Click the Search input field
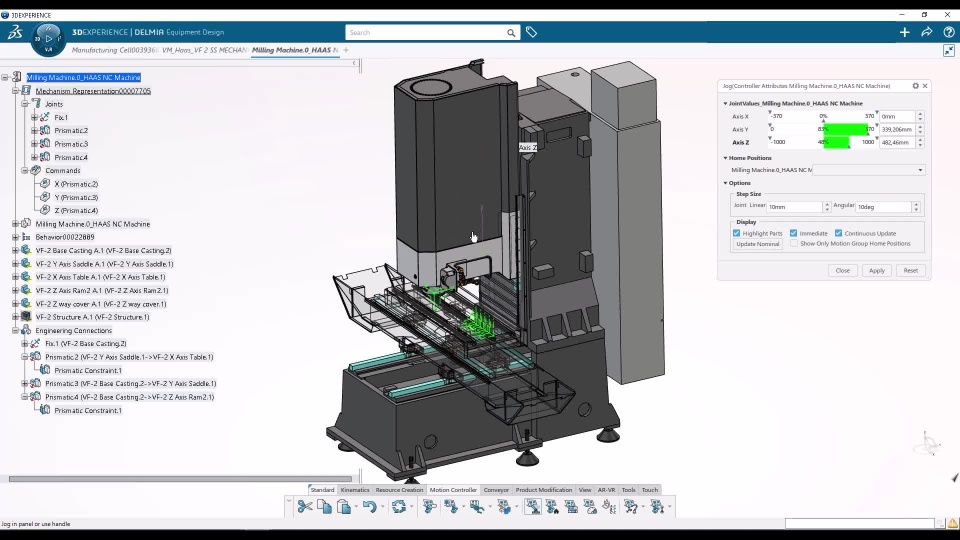This screenshot has width=960, height=540. tap(426, 32)
